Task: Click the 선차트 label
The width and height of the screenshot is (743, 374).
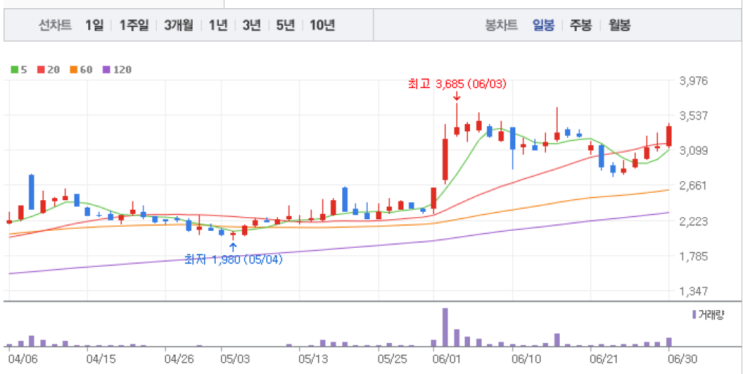Action: tap(55, 25)
